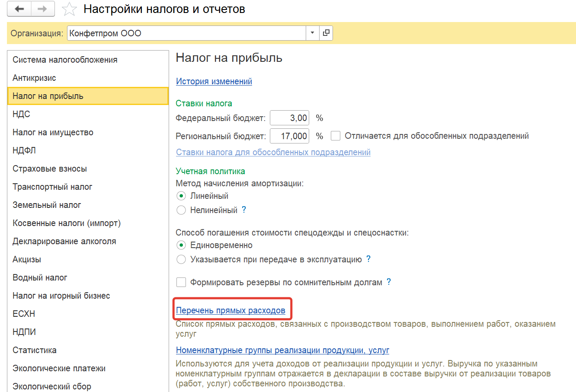
Task: Click the Федеральный бюджет rate field
Action: (289, 118)
